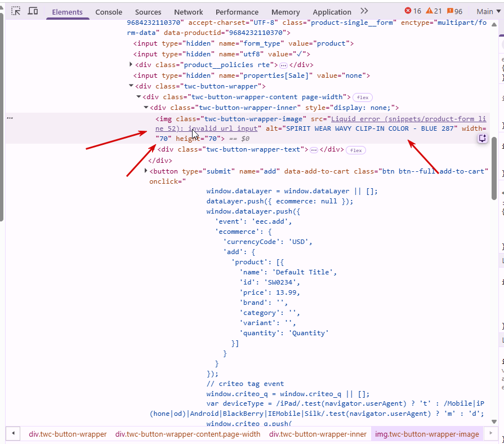This screenshot has width=504, height=444.
Task: Select breadcrumb div.twc-button-wrapper-inner
Action: click(318, 434)
